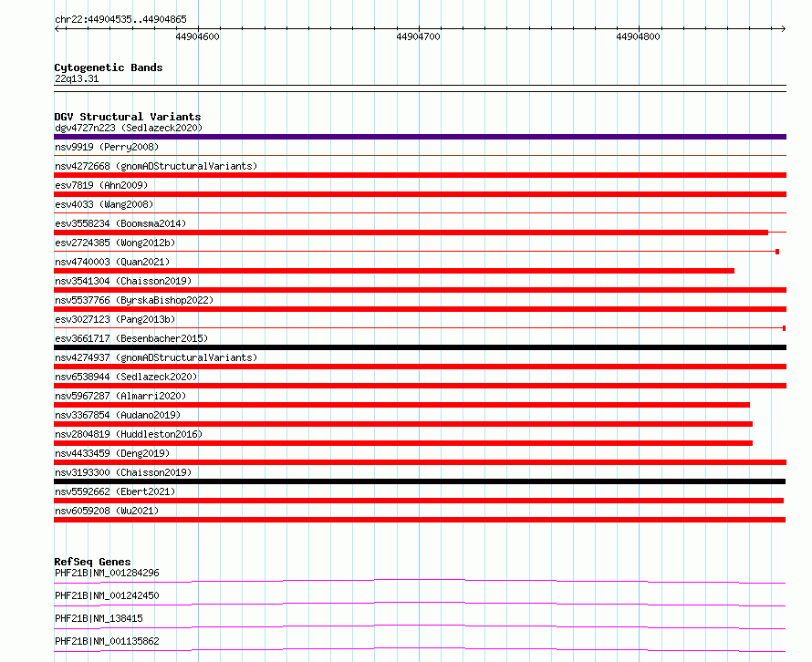Open nsv4740003 (Quan2021) variant
Screen dimensions: 812x662
[x=112, y=262]
